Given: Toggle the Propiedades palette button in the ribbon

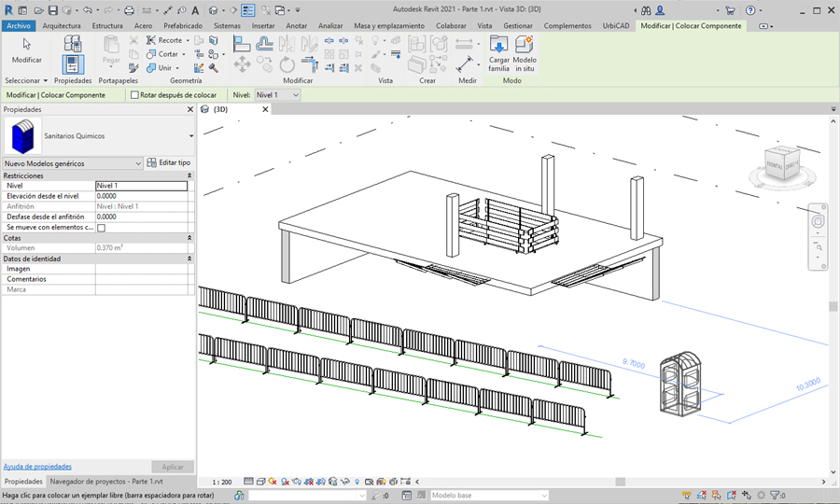Looking at the screenshot, I should click(x=73, y=63).
